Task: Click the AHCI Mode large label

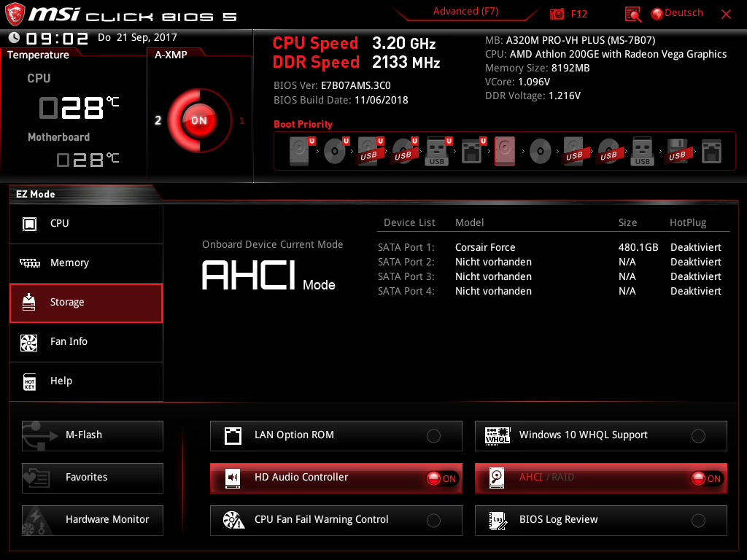Action: [268, 275]
